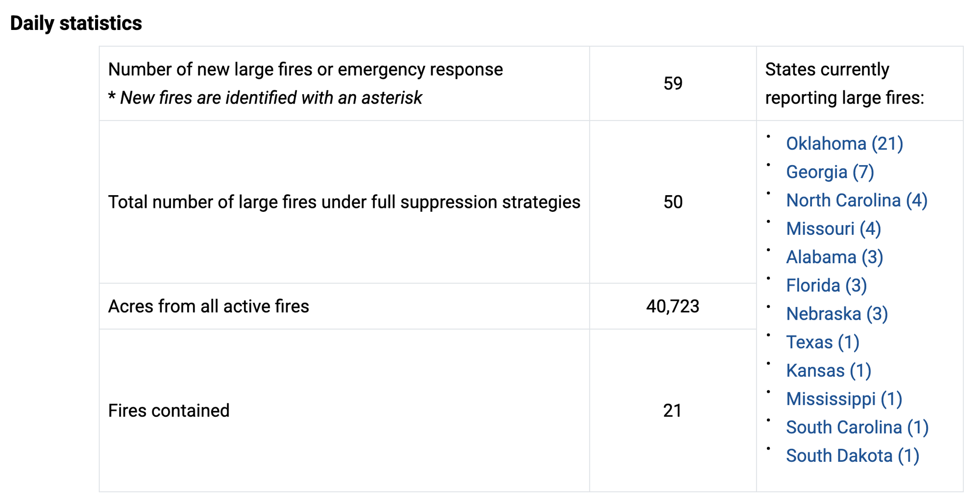Open South Carolina (1) fires link
Screen dimensions: 980x503
857,428
